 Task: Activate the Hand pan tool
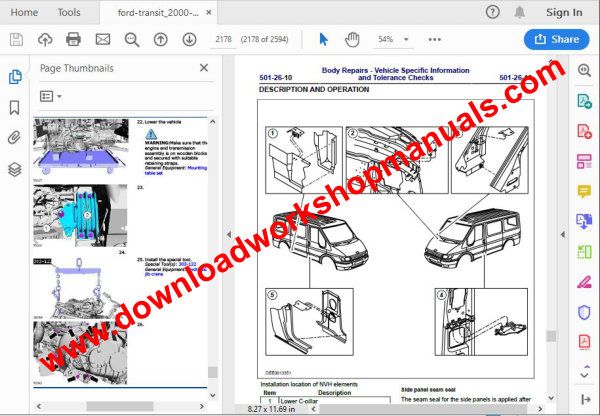352,39
